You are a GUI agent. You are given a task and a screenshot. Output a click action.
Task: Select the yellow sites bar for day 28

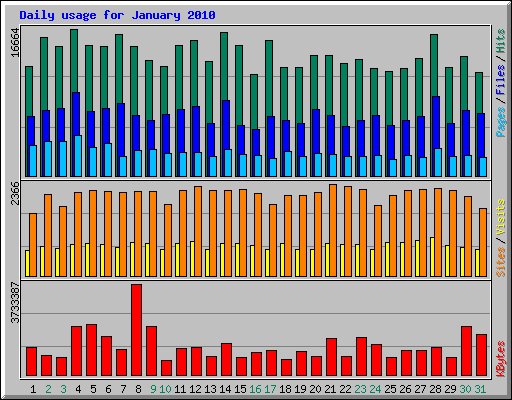coord(432,257)
